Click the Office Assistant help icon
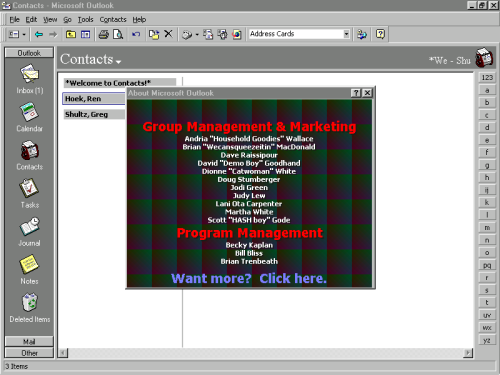This screenshot has width=500, height=375. (x=380, y=34)
